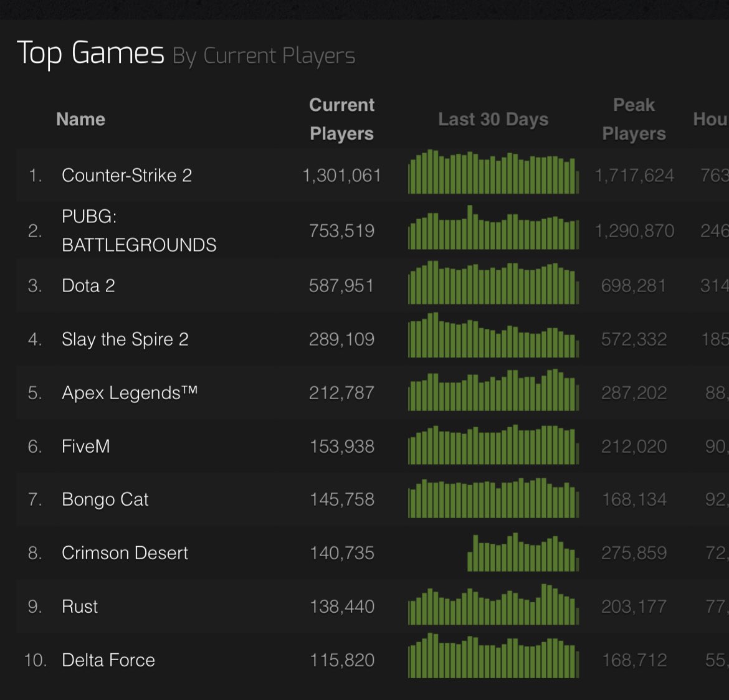729x700 pixels.
Task: Click the FiveM 30-day player chart
Action: [493, 445]
